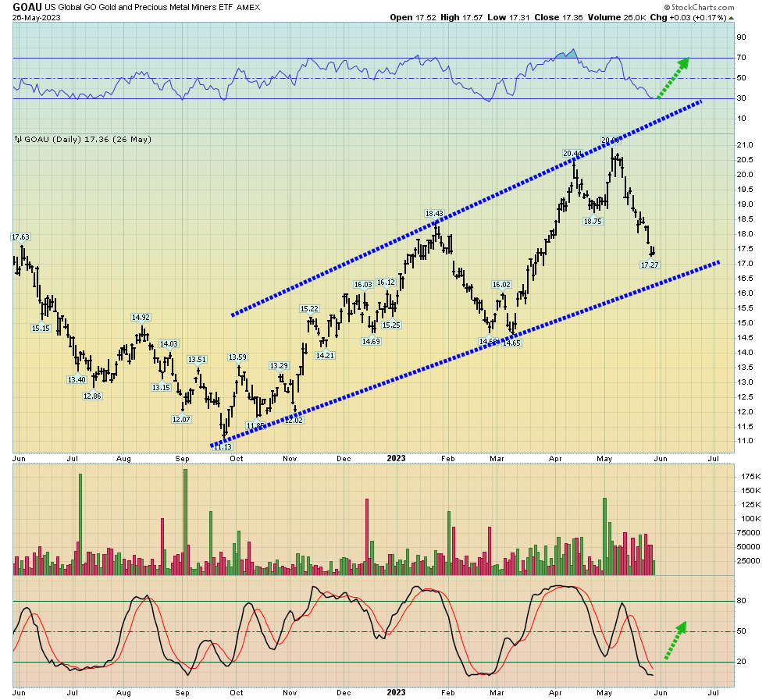Click the 14.03 price label

click(169, 344)
